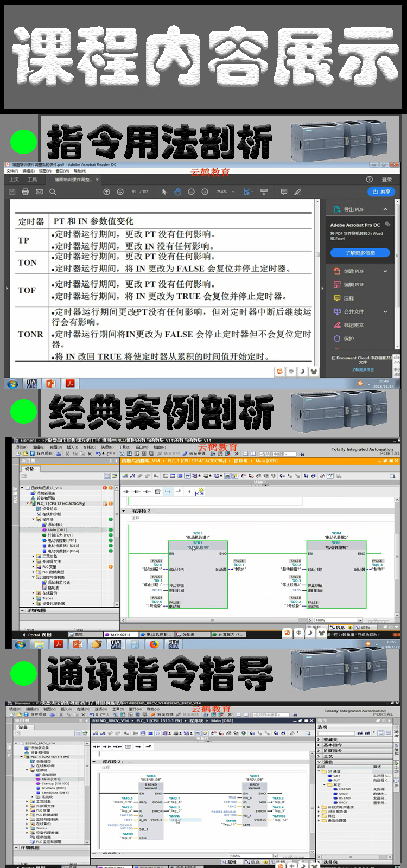Go to the next PDF page arrow
The width and height of the screenshot is (407, 868).
coord(120,192)
